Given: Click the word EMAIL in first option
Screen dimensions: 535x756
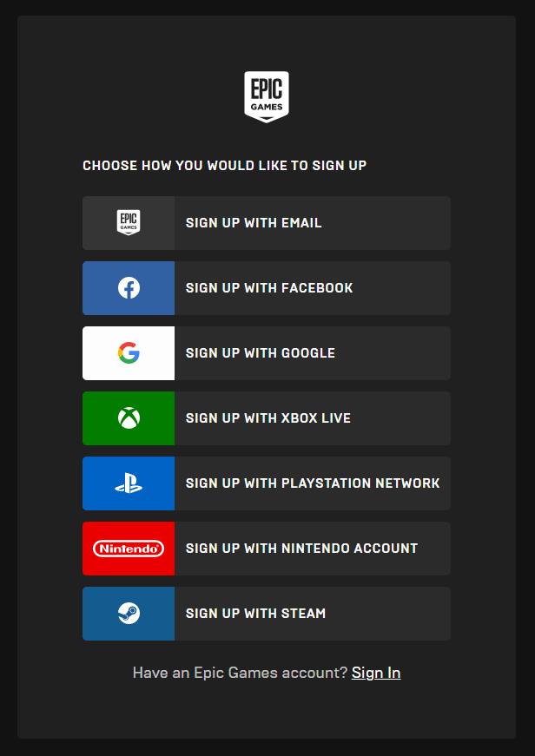Looking at the screenshot, I should tap(301, 223).
